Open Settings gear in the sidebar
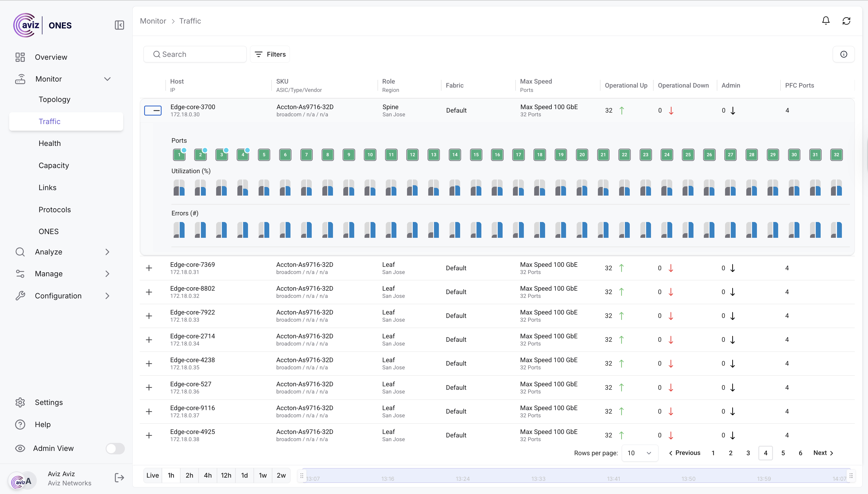 click(x=20, y=402)
